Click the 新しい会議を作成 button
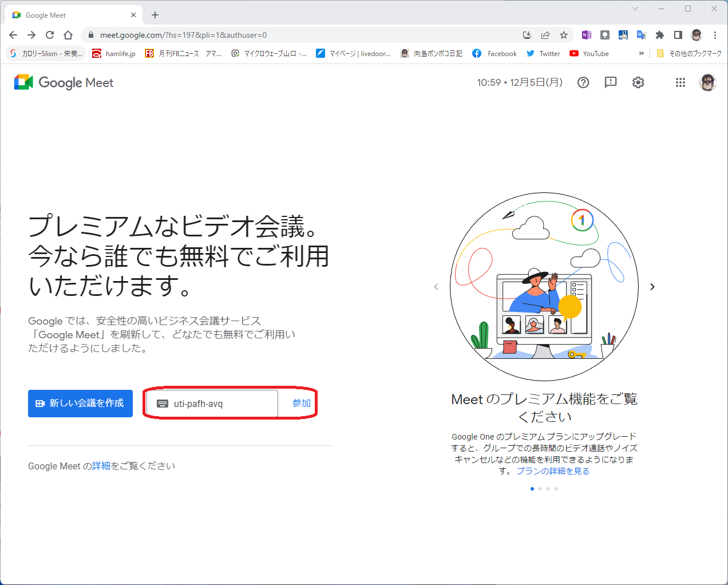 (80, 404)
